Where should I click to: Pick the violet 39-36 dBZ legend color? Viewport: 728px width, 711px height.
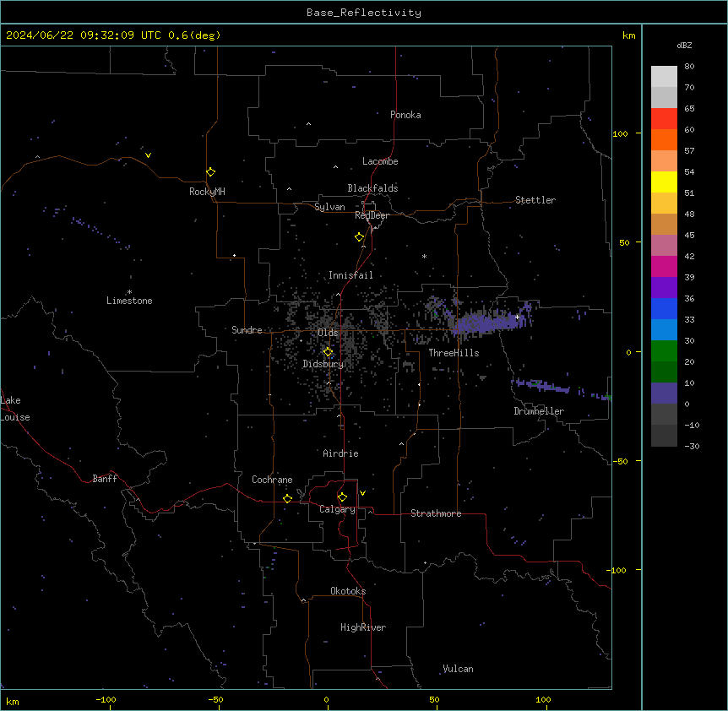click(x=664, y=288)
